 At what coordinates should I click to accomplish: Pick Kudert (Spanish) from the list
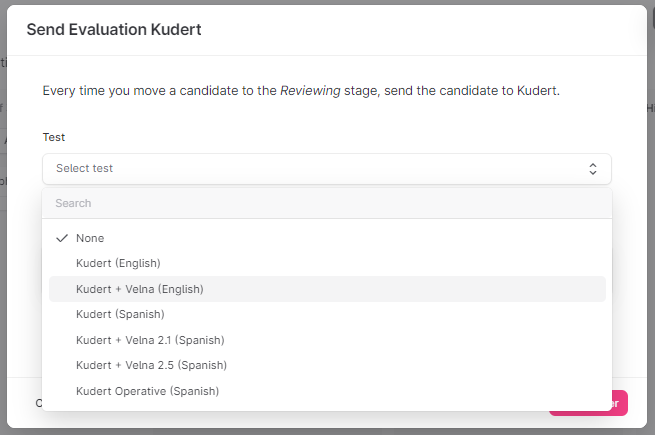click(x=120, y=314)
